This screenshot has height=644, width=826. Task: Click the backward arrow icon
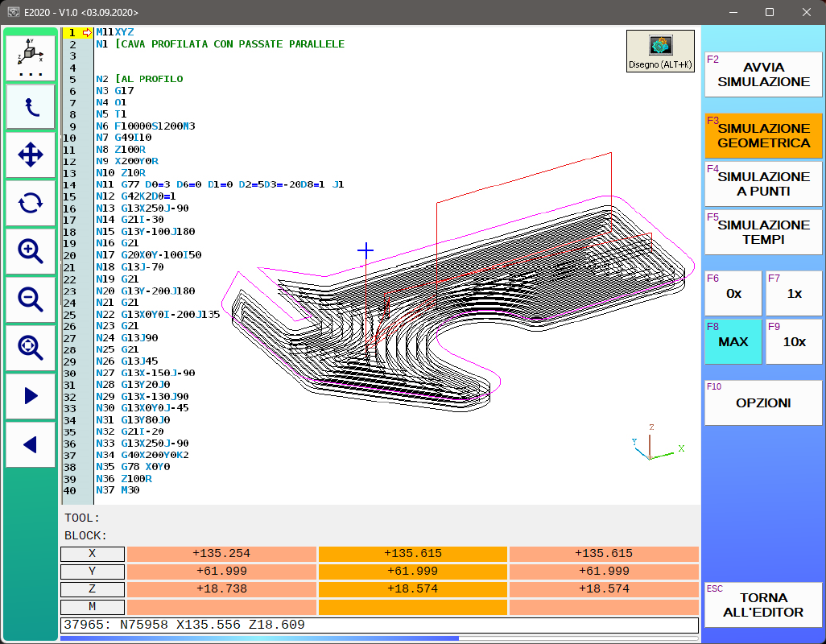pos(31,444)
